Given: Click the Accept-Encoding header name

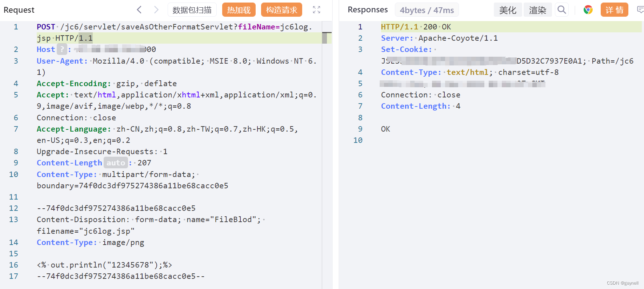Looking at the screenshot, I should click(74, 84).
